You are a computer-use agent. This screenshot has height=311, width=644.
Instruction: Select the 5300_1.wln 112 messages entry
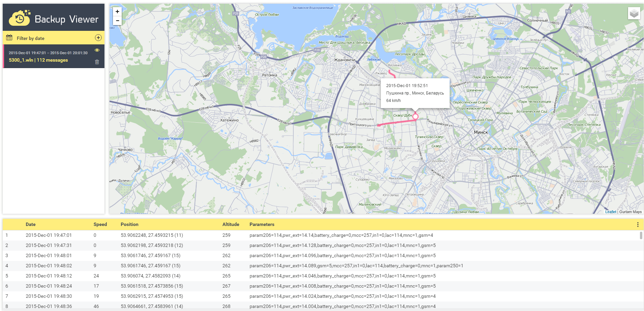(x=38, y=60)
